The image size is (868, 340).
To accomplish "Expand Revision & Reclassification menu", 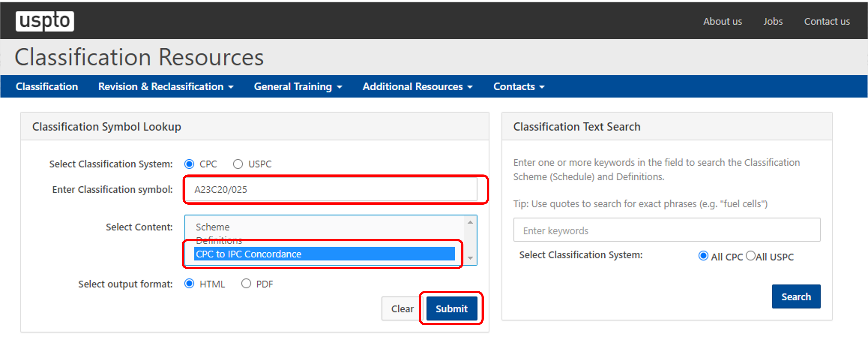I will pyautogui.click(x=166, y=87).
